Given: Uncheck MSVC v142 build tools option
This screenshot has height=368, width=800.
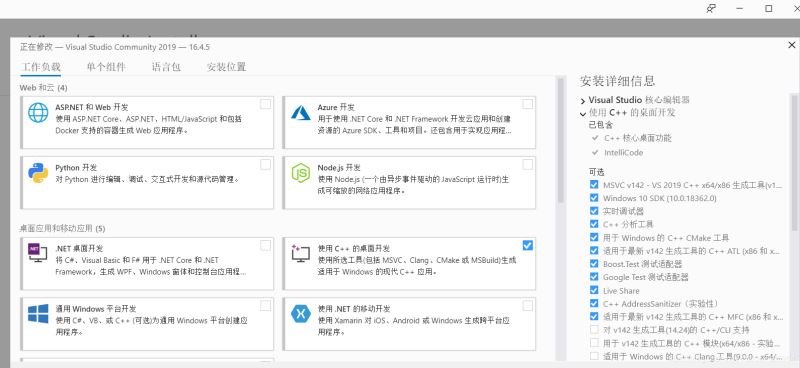Looking at the screenshot, I should 594,184.
